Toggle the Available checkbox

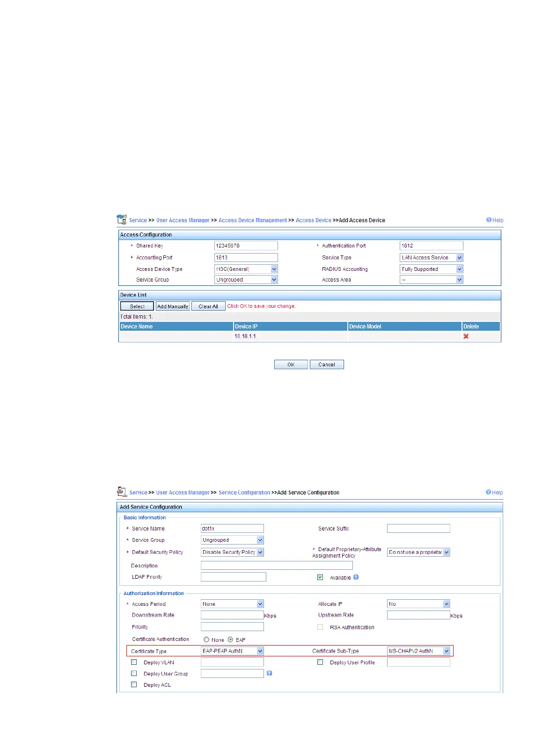(x=320, y=577)
